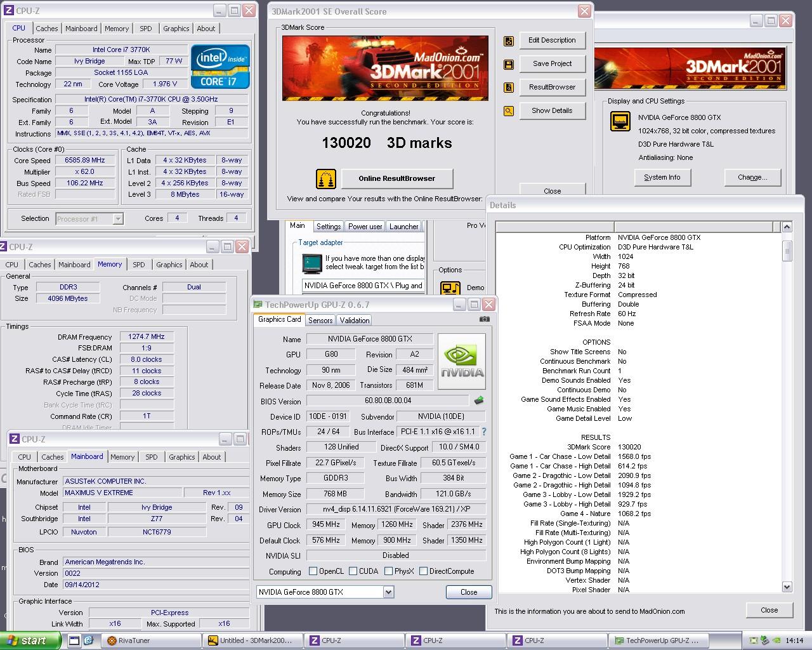The height and width of the screenshot is (650, 812).
Task: Click the System Info button
Action: pos(662,177)
